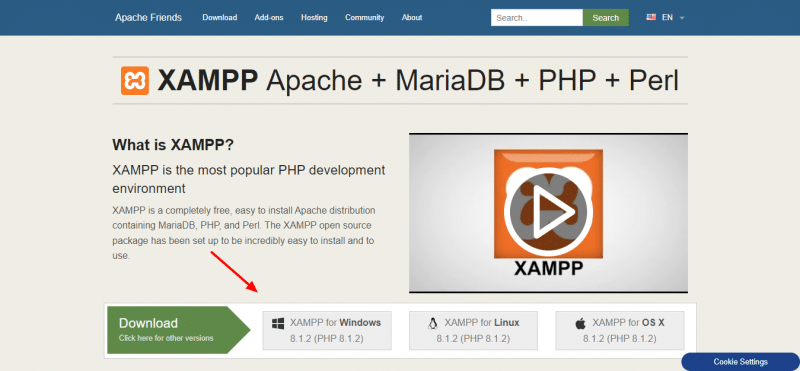Image resolution: width=800 pixels, height=371 pixels.
Task: Open the Download menu item
Action: 219,17
